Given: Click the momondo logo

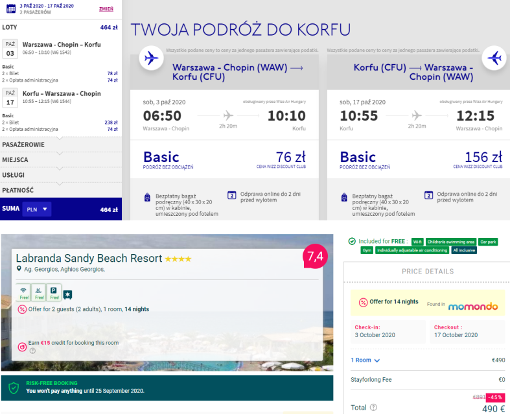Looking at the screenshot, I should click(473, 306).
